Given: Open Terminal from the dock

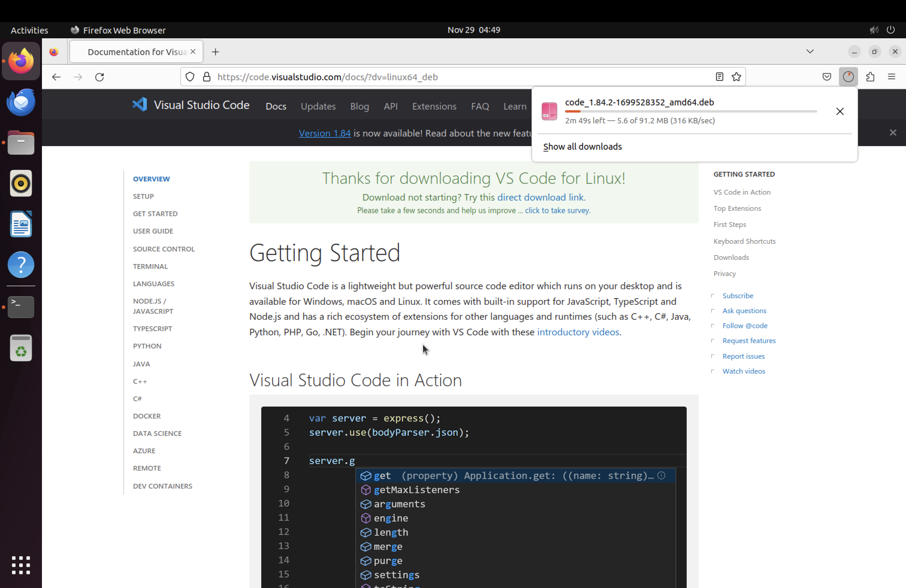Looking at the screenshot, I should click(21, 307).
